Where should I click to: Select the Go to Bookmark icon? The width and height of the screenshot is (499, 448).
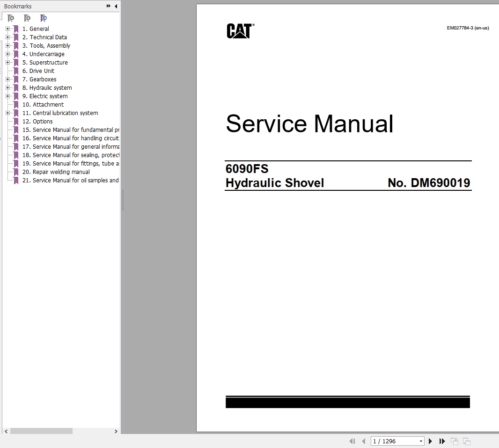[x=44, y=18]
